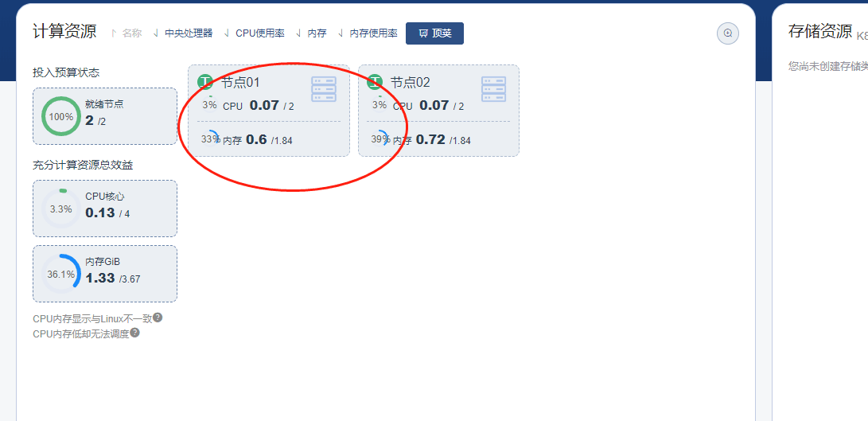The width and height of the screenshot is (868, 421).
Task: Click the 存储资源 panel heading
Action: tap(819, 32)
